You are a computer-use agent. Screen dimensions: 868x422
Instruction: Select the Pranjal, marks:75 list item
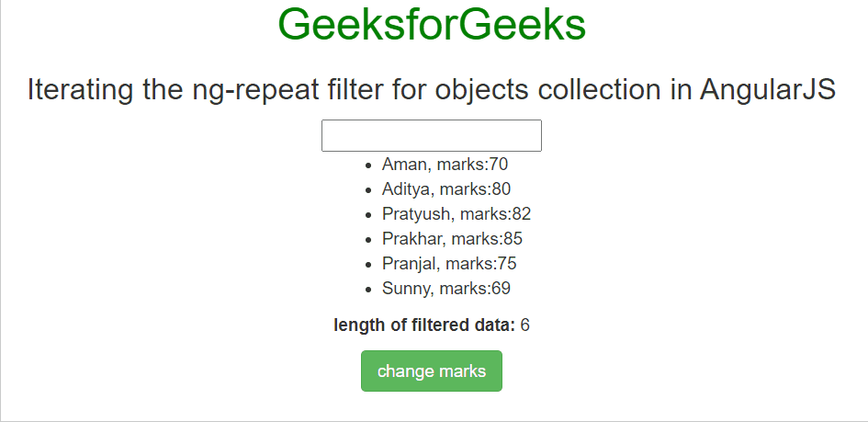tap(449, 264)
